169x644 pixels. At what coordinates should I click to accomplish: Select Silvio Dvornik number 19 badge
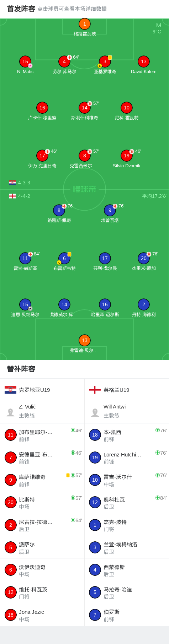pos(126,156)
